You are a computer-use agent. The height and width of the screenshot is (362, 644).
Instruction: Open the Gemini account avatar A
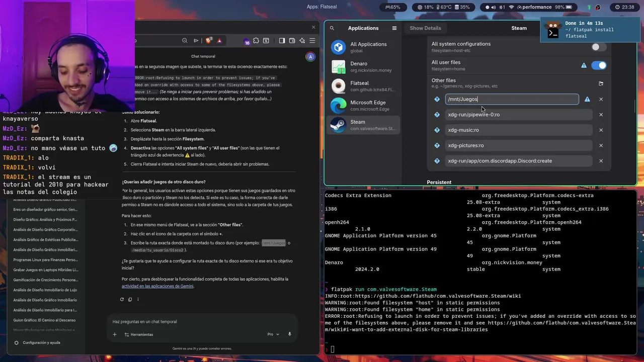coord(310,57)
